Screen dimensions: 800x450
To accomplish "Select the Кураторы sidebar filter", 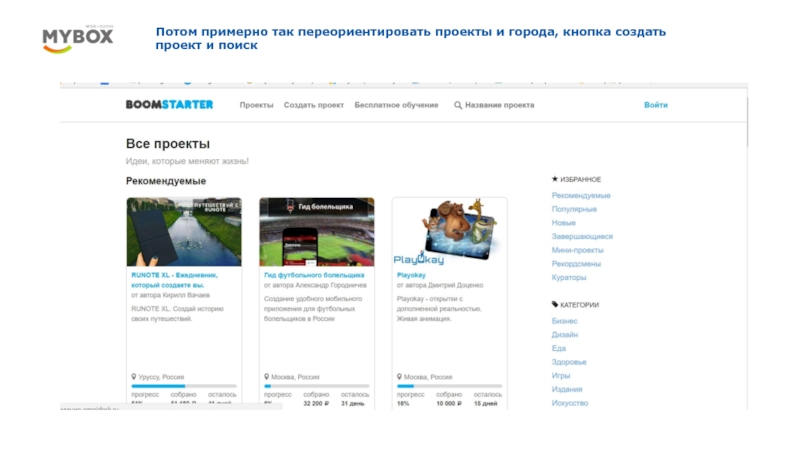I will click(569, 278).
